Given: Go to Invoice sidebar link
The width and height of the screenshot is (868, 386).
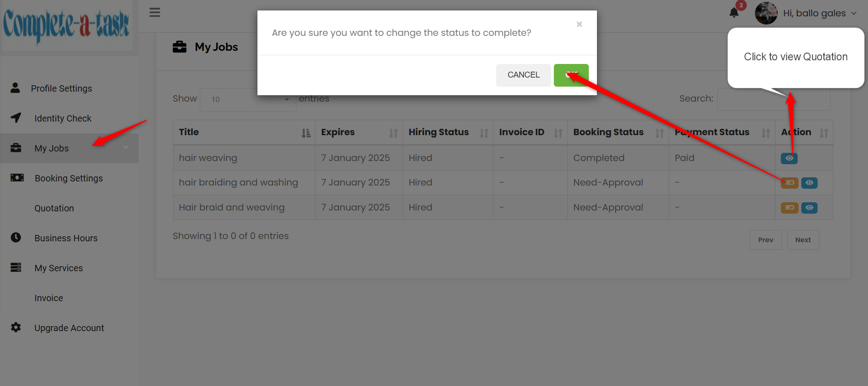Looking at the screenshot, I should 49,298.
